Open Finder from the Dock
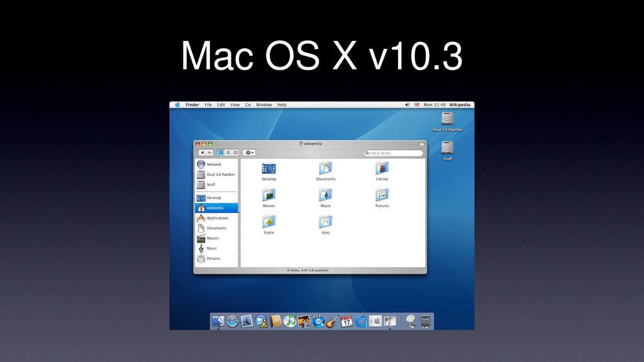644x362 pixels. (218, 321)
